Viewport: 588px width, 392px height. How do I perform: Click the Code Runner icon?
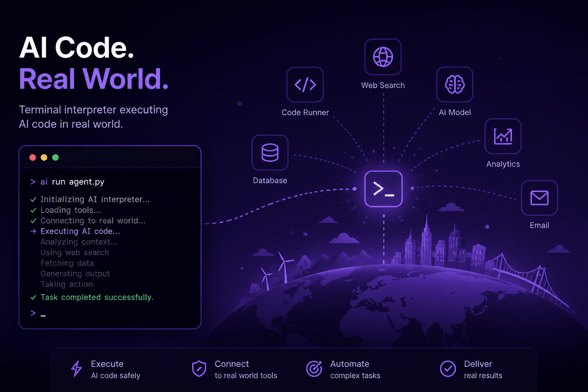coord(305,85)
